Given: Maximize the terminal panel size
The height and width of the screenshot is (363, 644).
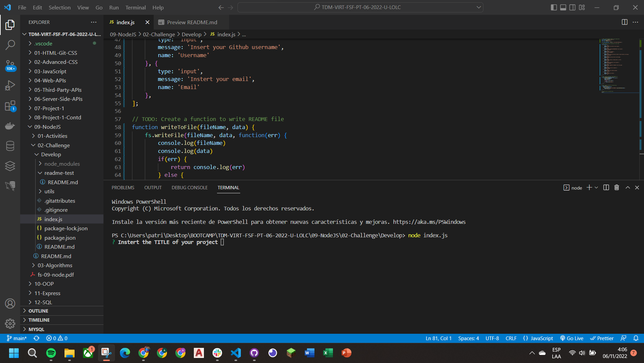Looking at the screenshot, I should click(628, 188).
